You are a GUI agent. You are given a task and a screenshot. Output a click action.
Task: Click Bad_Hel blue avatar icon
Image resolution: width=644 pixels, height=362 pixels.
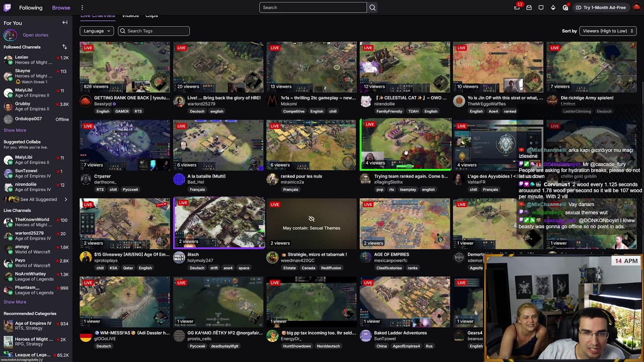[x=179, y=179]
